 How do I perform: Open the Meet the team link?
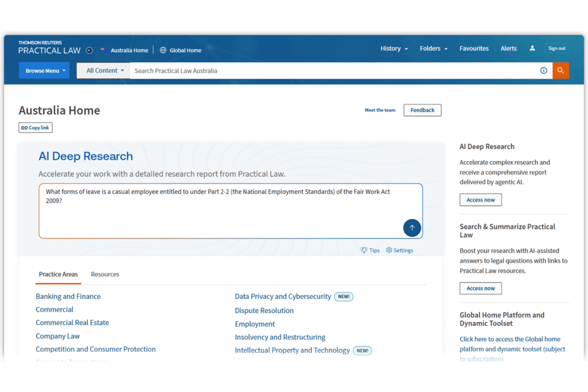click(380, 110)
